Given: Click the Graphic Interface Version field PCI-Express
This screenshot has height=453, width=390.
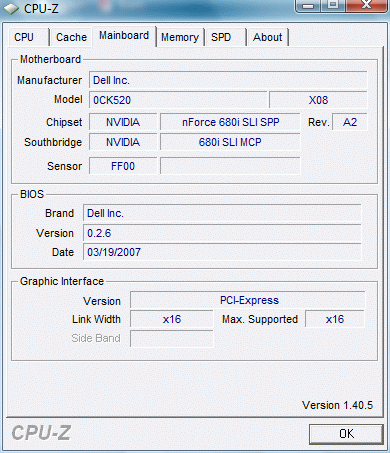Looking at the screenshot, I should coord(248,300).
